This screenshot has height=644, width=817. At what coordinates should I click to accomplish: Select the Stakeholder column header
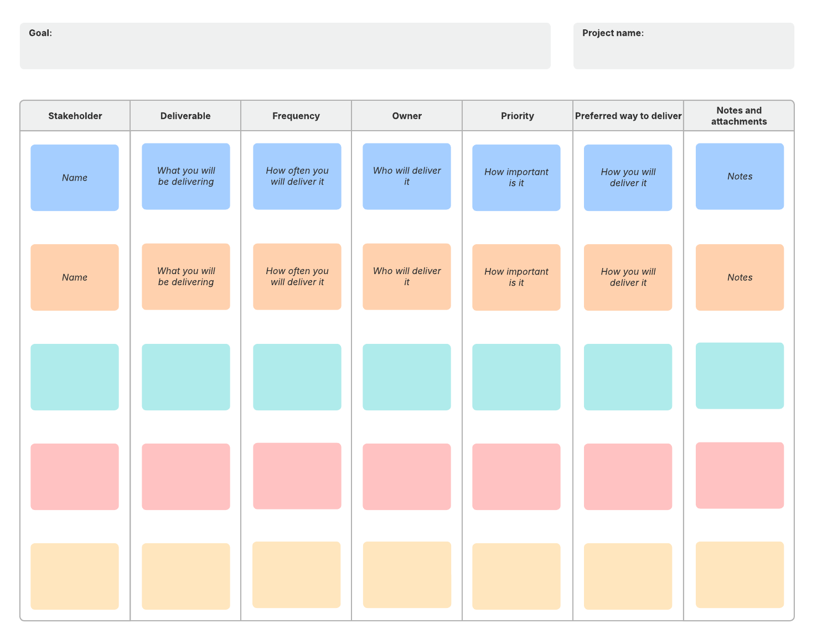(x=75, y=116)
